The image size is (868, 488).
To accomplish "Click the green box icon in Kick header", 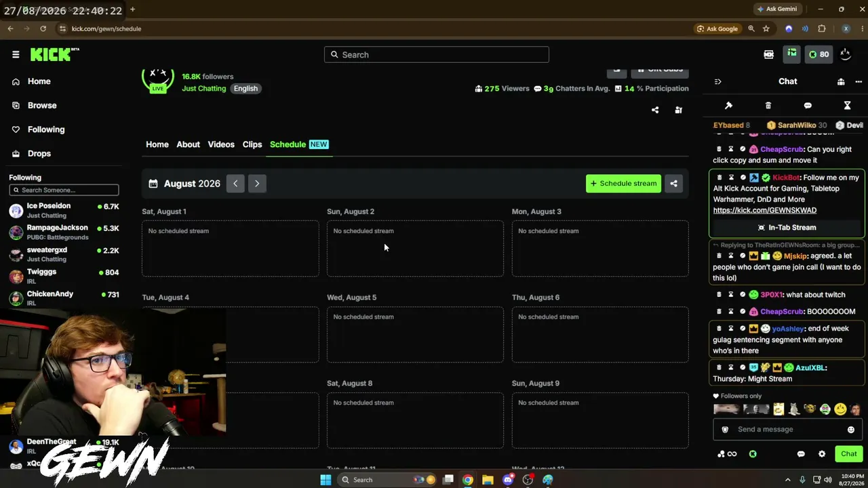I will 791,54.
